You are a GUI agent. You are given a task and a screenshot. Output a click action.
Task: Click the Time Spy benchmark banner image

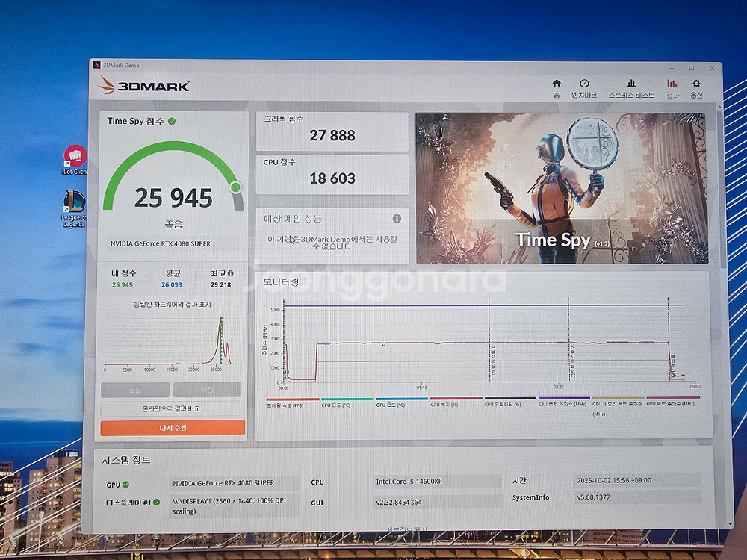[560, 188]
